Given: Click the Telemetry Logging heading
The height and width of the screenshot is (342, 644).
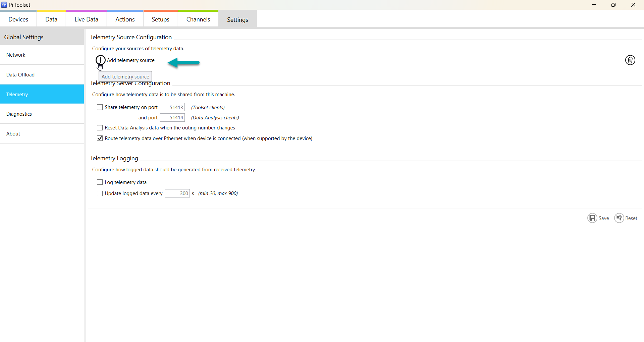Looking at the screenshot, I should pos(114,158).
